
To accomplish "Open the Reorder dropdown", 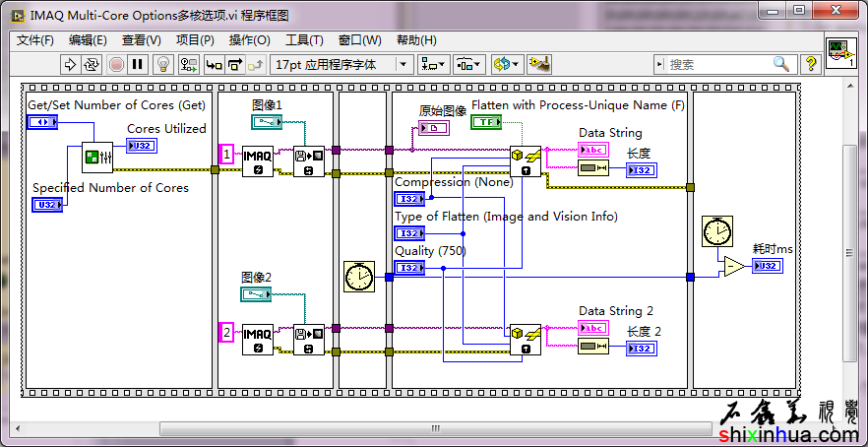I will pos(507,64).
